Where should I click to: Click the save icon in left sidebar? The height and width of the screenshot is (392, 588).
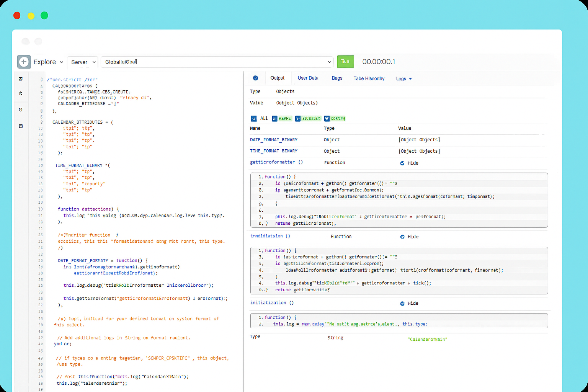point(21,126)
